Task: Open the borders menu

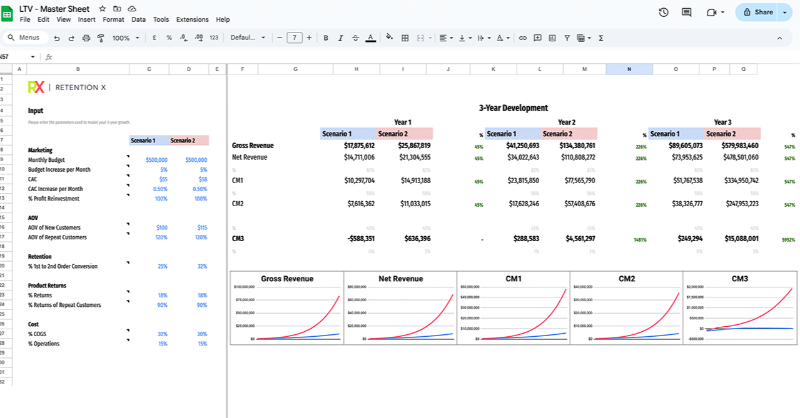Action: (x=405, y=38)
